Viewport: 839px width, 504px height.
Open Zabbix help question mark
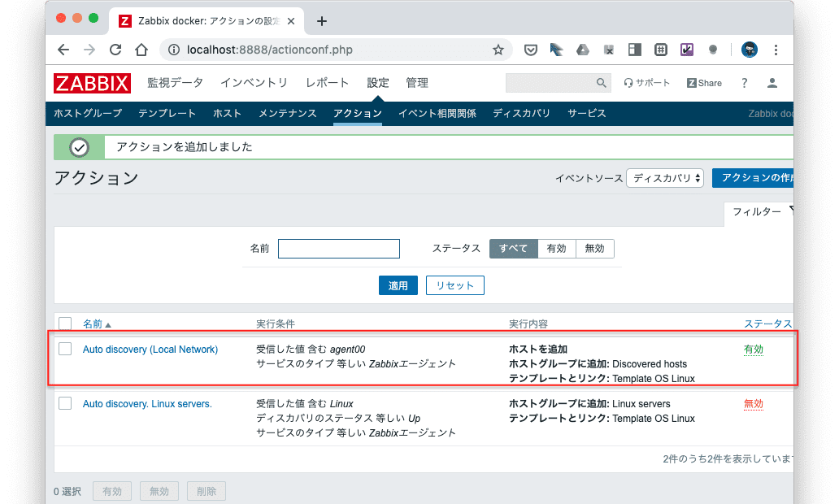745,83
